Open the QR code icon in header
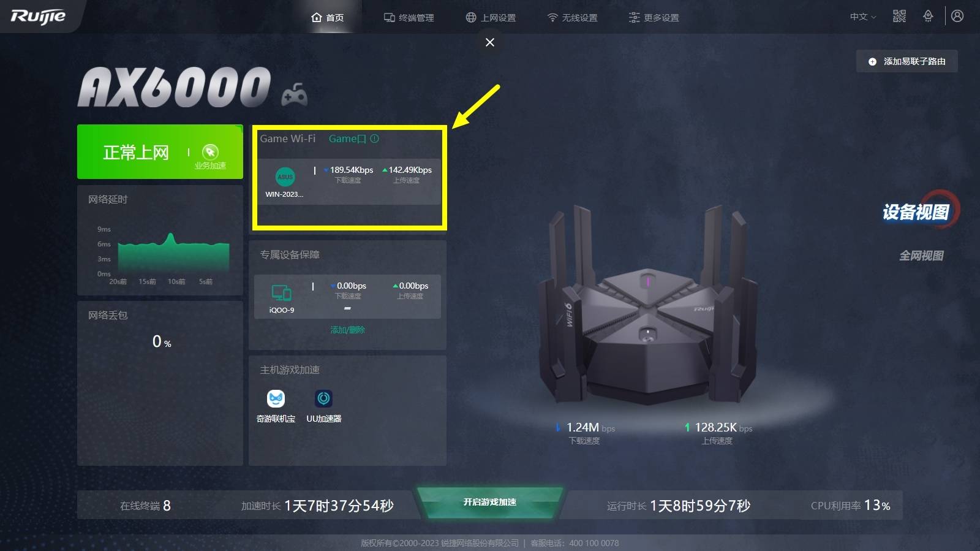 click(899, 17)
